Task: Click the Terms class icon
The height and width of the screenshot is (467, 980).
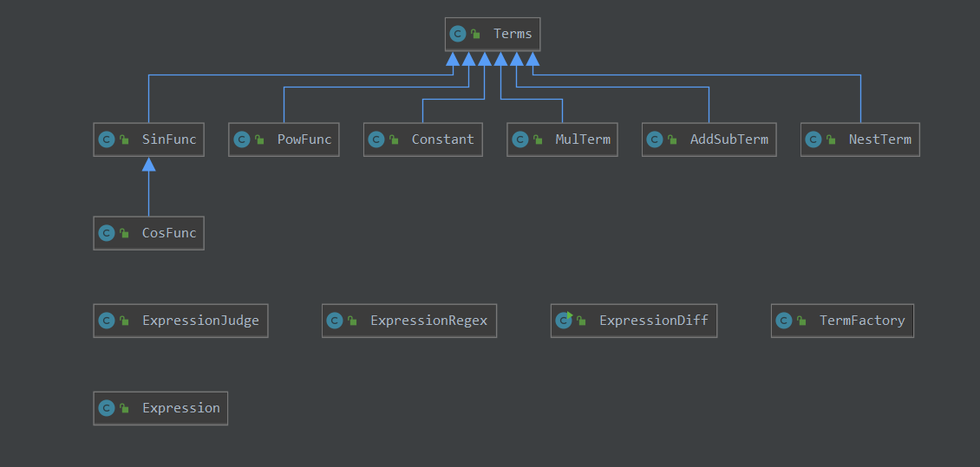Action: pos(458,35)
